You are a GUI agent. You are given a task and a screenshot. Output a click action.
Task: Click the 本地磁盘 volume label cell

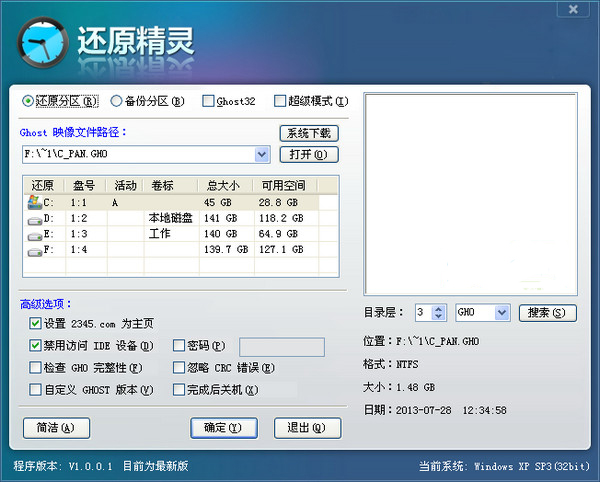[x=171, y=218]
